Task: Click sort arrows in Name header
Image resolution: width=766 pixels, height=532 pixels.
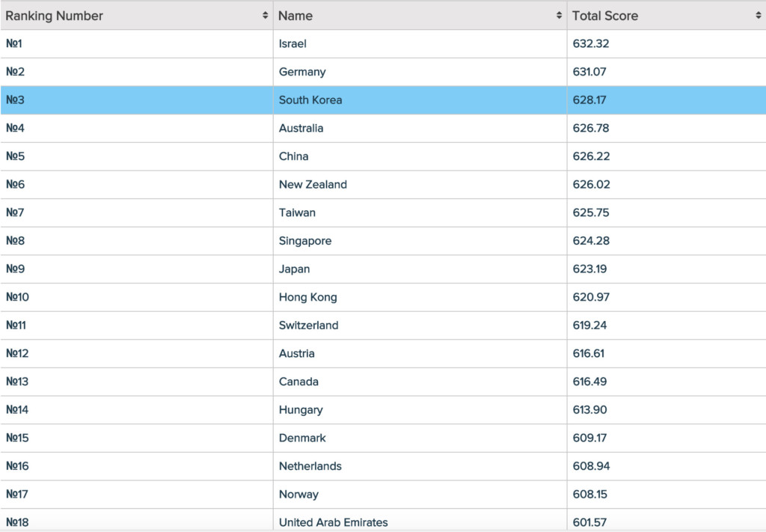Action: coord(559,16)
